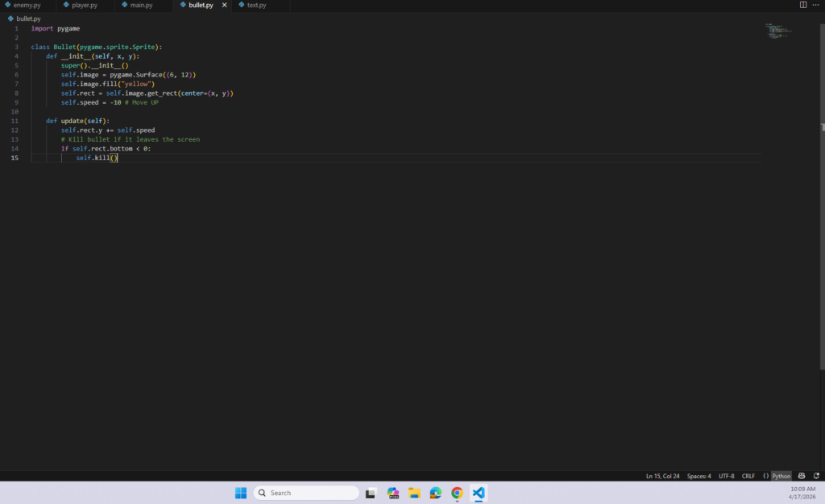Toggle Task View on the taskbar
Screen dimensions: 825x504
pyautogui.click(x=371, y=493)
